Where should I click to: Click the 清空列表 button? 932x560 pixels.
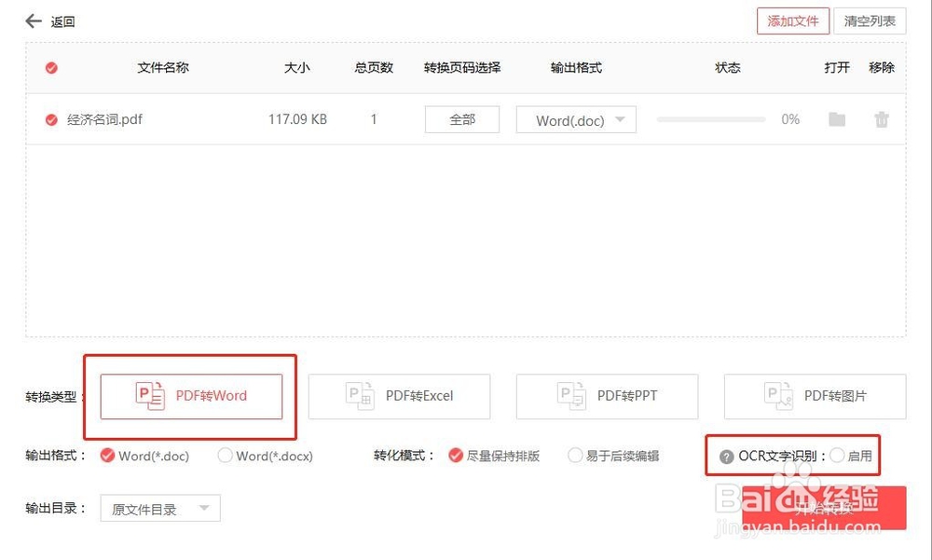869,20
